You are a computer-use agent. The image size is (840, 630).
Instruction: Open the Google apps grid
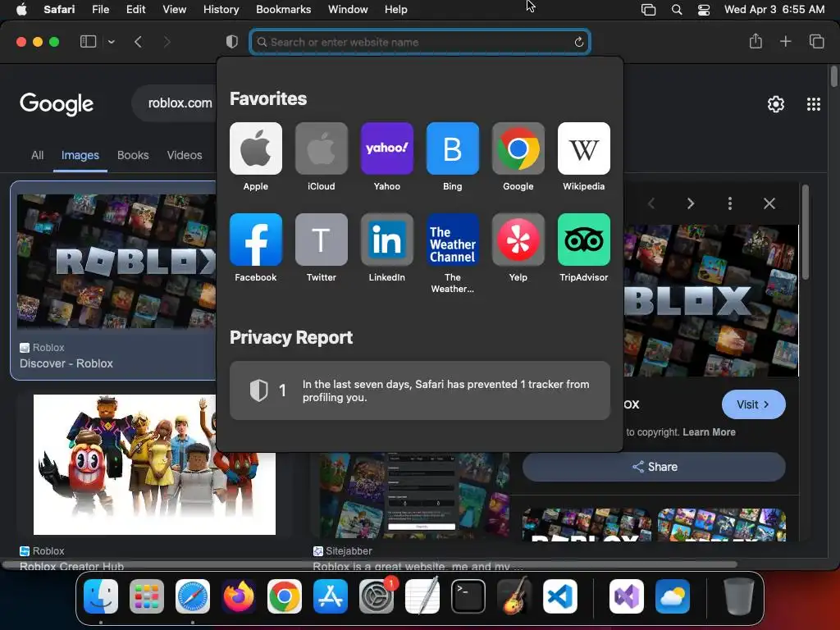tap(813, 104)
